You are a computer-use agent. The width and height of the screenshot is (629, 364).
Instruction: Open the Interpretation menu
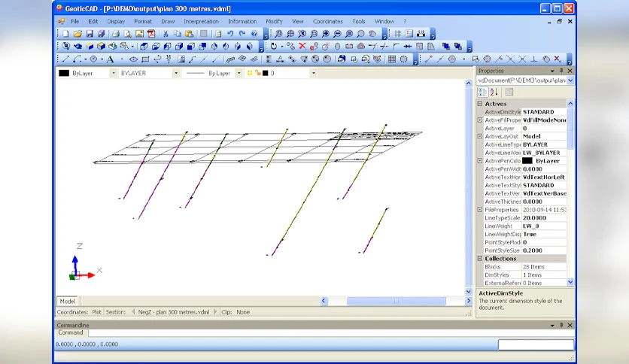point(201,21)
